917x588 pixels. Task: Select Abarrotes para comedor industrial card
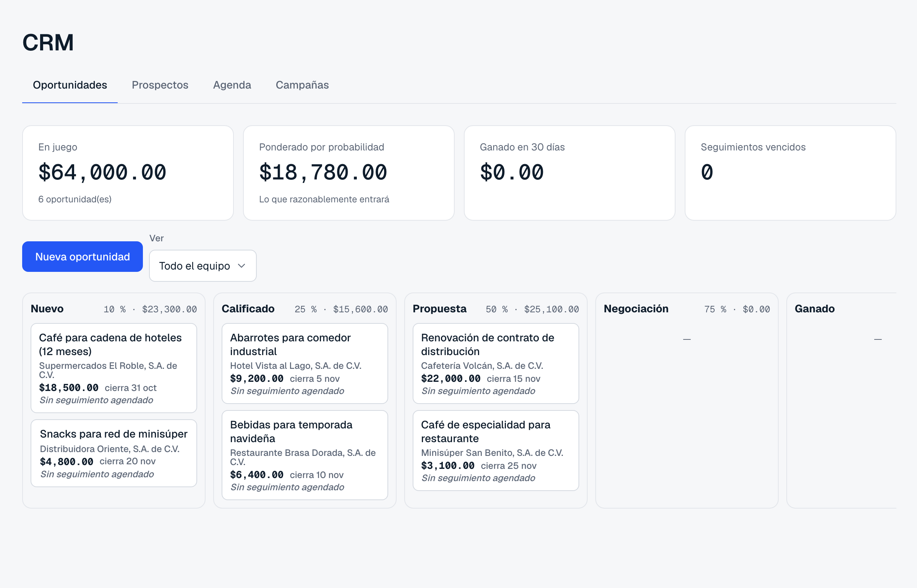click(x=305, y=363)
